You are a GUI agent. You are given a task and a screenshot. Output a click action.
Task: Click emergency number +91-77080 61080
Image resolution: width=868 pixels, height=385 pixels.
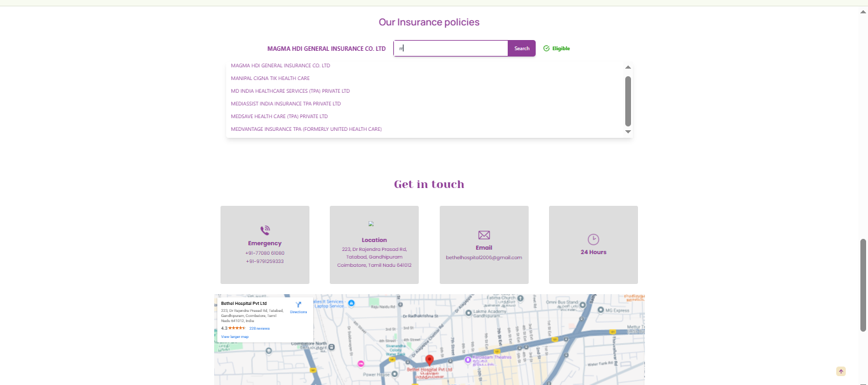[x=265, y=253]
